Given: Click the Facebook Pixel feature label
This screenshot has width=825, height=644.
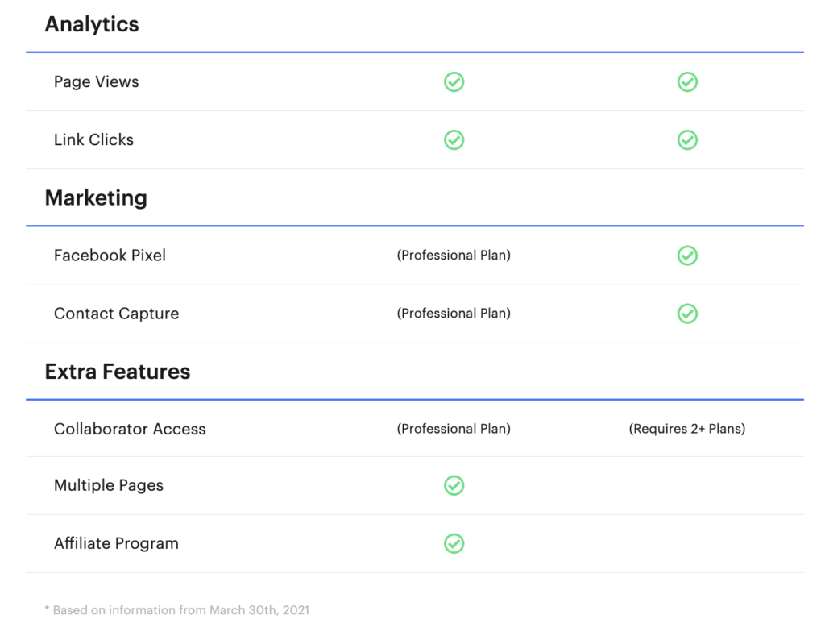Looking at the screenshot, I should pyautogui.click(x=110, y=256).
